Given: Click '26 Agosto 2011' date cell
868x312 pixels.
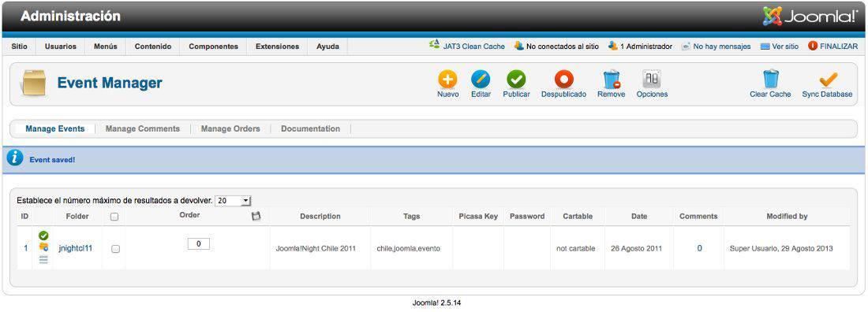Looking at the screenshot, I should coord(636,248).
